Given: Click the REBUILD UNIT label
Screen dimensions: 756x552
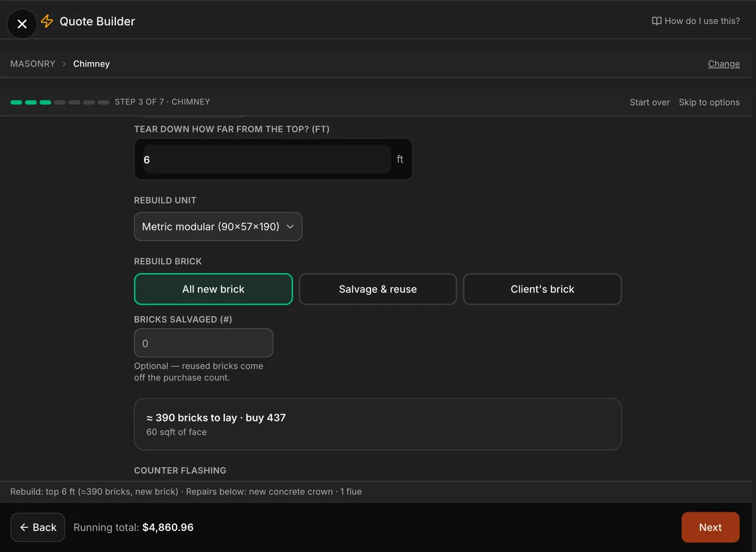Looking at the screenshot, I should tap(165, 200).
